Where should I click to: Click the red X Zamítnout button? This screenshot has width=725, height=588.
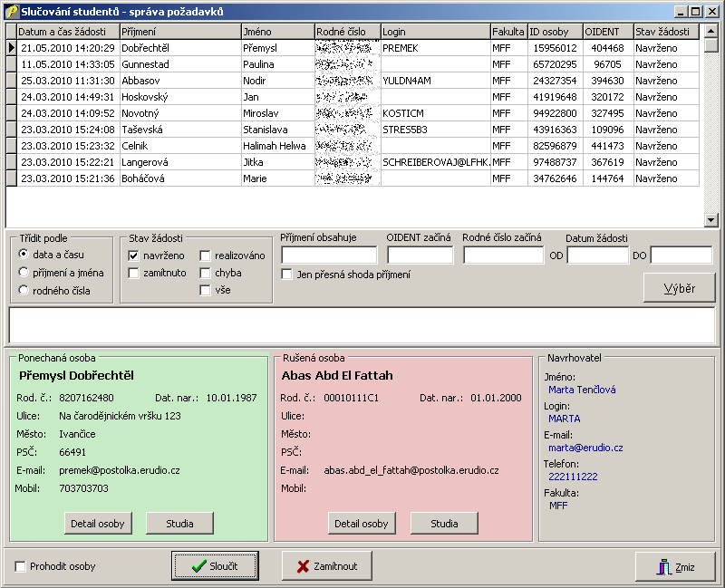coord(326,566)
